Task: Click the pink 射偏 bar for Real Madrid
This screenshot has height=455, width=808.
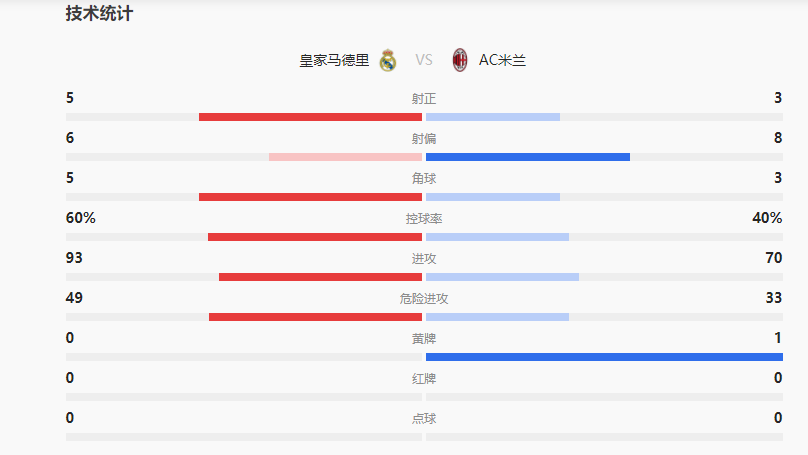Action: (x=345, y=157)
